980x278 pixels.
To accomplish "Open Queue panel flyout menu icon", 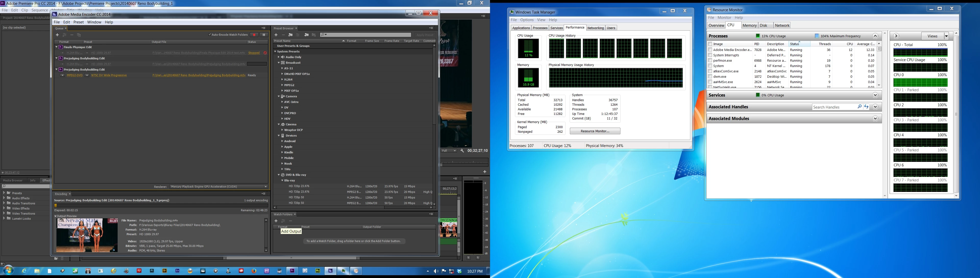I will [263, 28].
